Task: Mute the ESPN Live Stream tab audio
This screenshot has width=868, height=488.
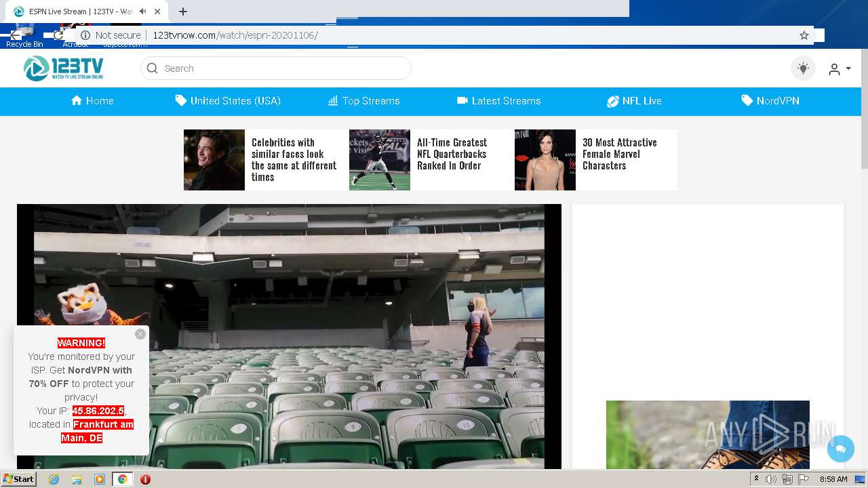Action: click(142, 12)
